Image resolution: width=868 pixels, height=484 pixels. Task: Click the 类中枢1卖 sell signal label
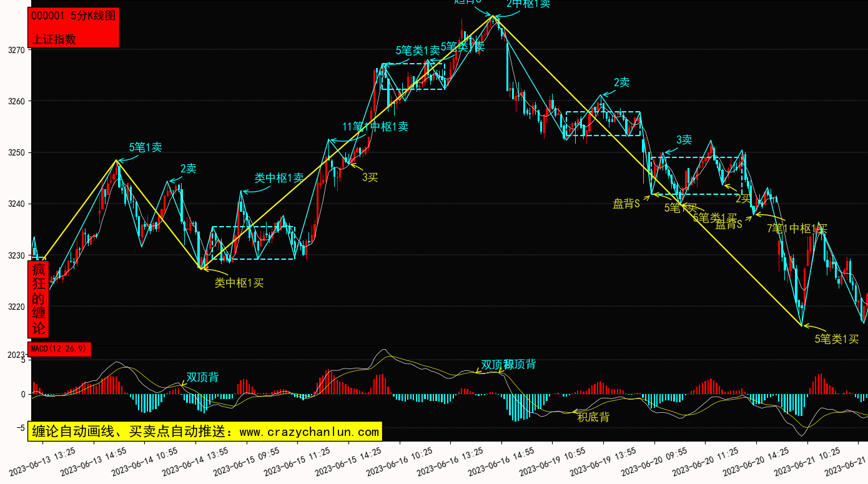pos(279,178)
